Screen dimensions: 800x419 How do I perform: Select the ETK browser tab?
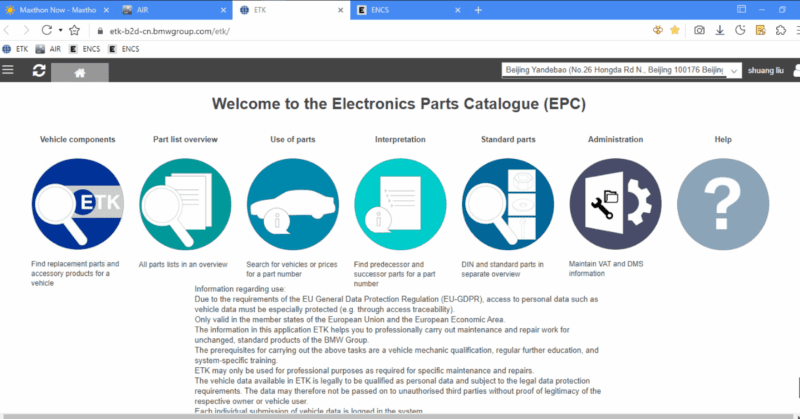[291, 10]
